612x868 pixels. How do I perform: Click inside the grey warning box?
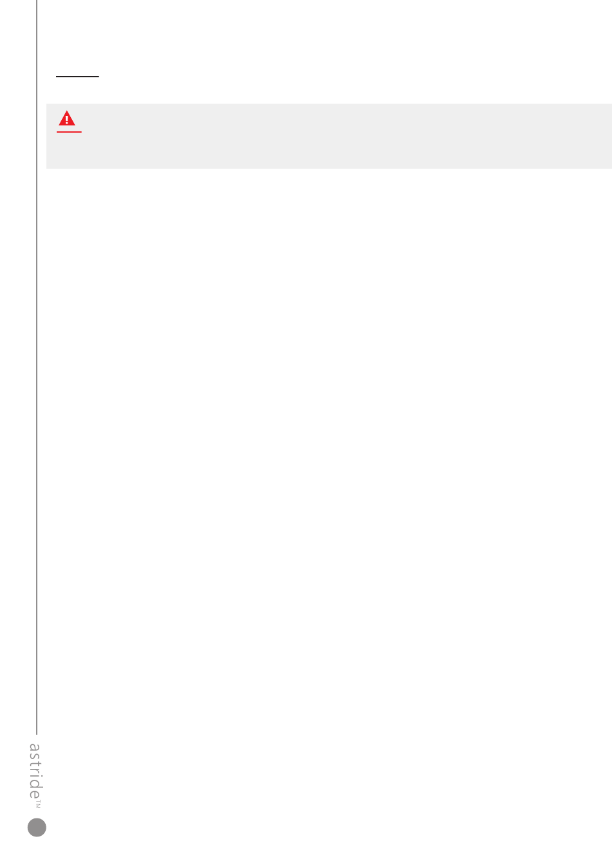pos(329,136)
